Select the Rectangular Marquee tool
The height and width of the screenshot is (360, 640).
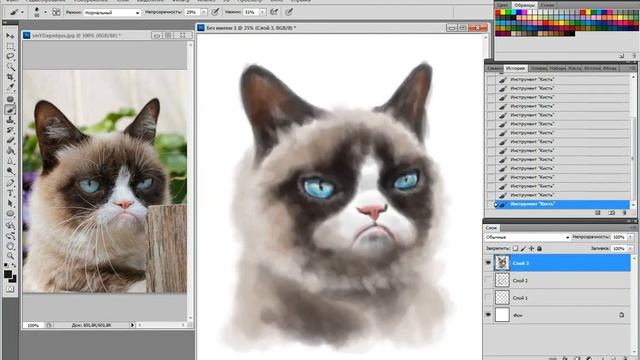[10, 46]
